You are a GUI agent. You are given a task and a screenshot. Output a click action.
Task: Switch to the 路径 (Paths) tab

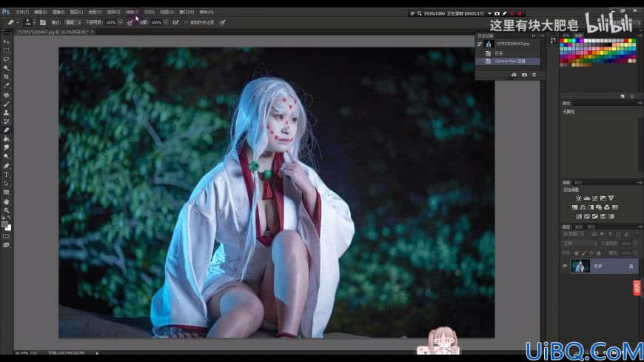[591, 227]
